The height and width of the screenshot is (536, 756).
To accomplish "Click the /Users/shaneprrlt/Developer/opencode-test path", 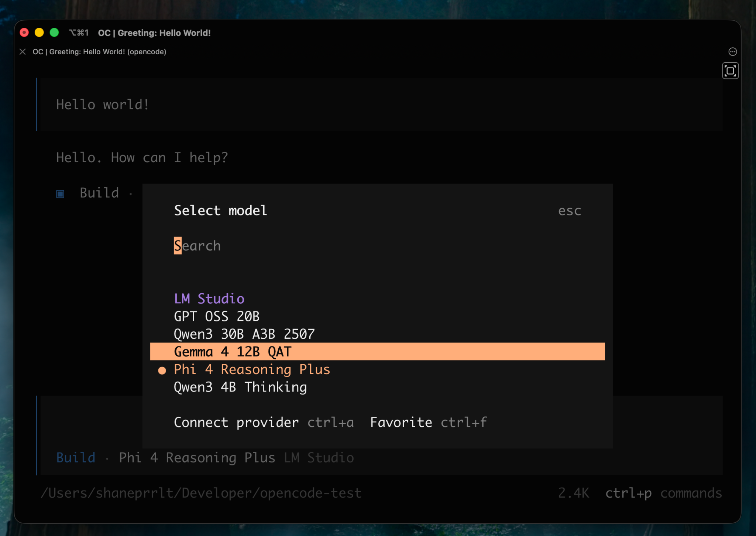I will tap(201, 493).
